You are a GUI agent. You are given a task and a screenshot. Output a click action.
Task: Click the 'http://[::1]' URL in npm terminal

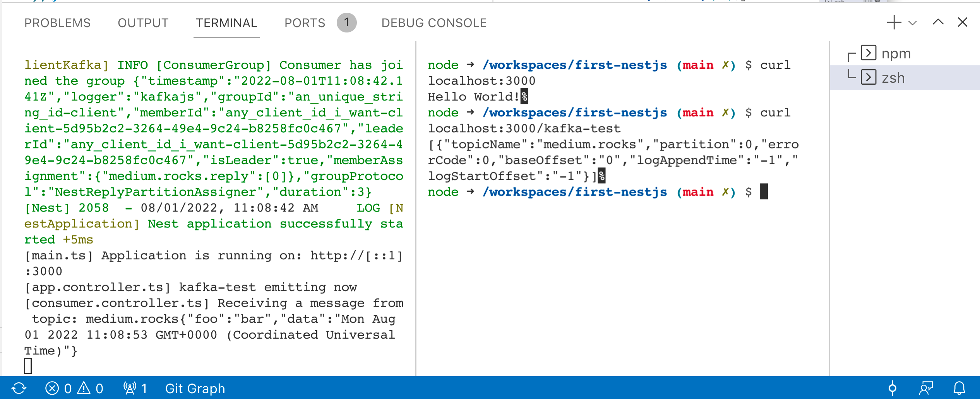[x=356, y=256]
